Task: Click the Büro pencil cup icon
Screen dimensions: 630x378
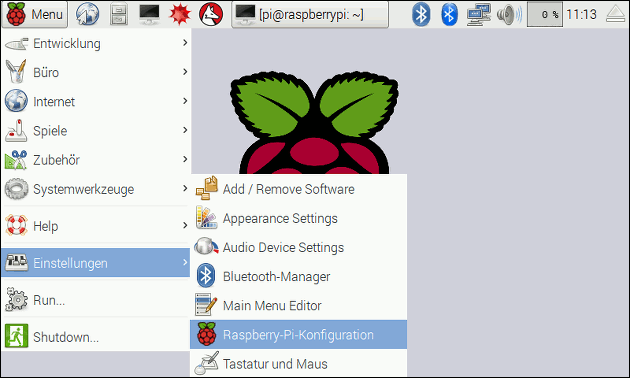Action: pyautogui.click(x=16, y=72)
